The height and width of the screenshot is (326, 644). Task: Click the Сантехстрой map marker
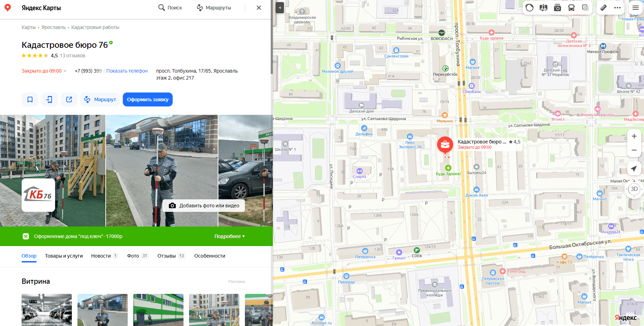click(396, 50)
